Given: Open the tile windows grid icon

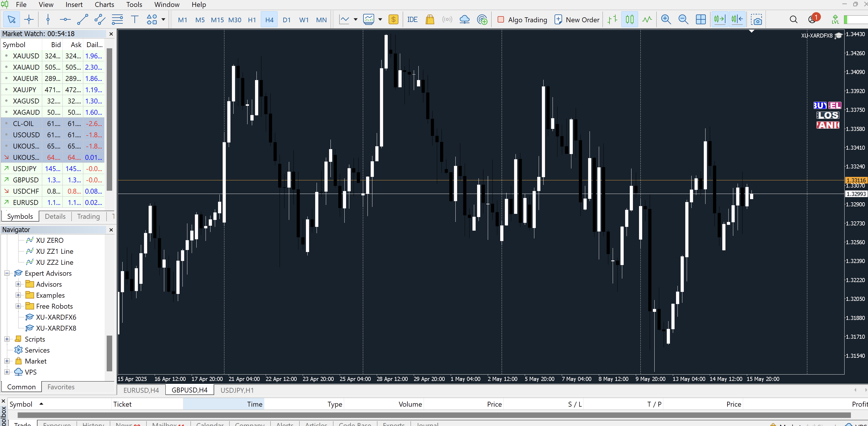Looking at the screenshot, I should pos(701,20).
